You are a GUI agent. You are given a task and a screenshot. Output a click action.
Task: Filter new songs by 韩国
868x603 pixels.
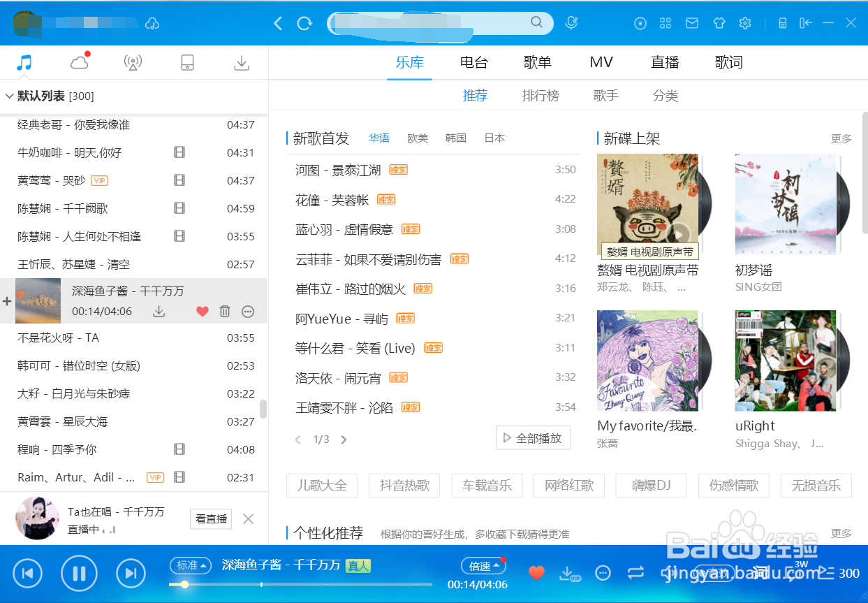click(456, 138)
